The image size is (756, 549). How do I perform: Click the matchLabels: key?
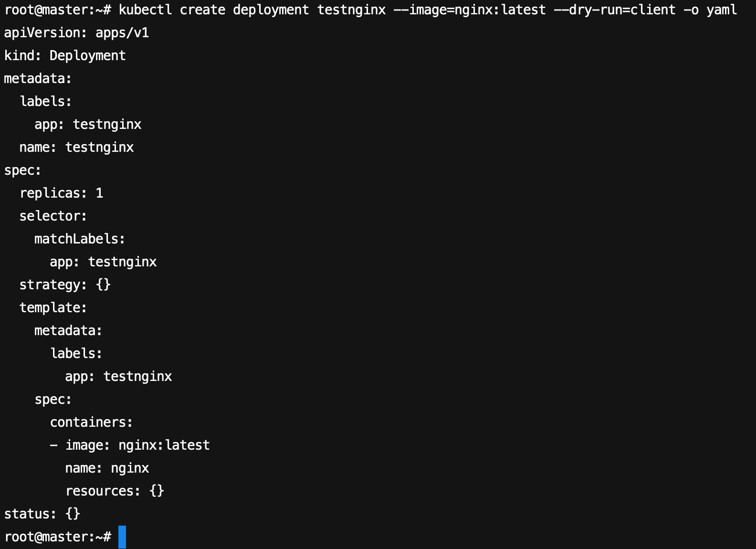80,239
